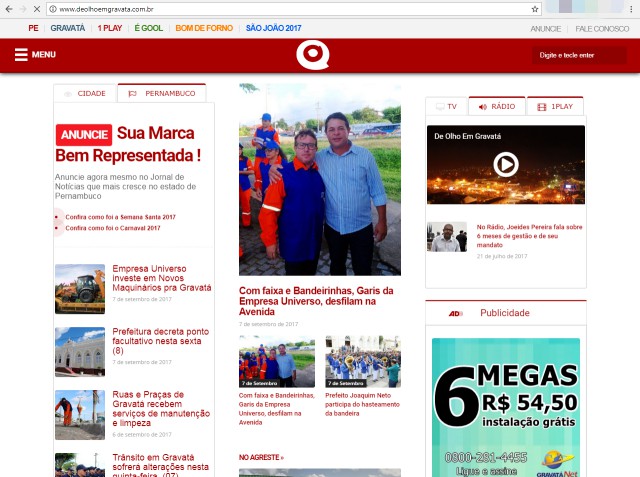
Task: Click small Garis thumbnail labeled 7 de Setembro
Action: [277, 362]
